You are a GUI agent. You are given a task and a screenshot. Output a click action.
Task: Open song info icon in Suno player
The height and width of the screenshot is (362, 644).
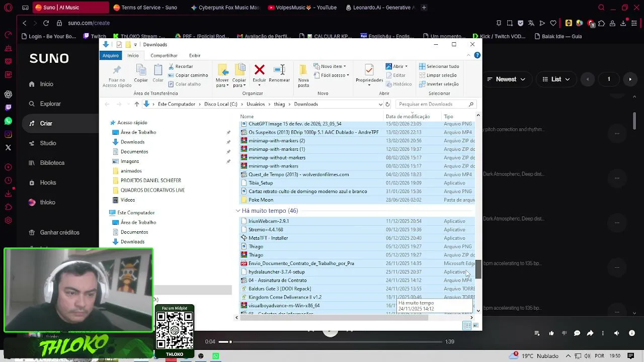(x=632, y=333)
